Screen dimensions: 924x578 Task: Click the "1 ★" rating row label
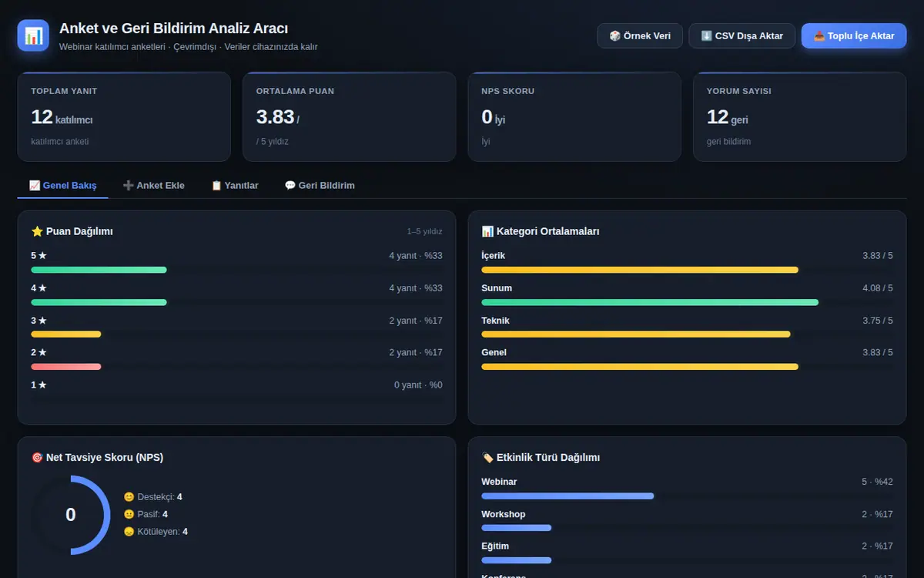(x=39, y=385)
